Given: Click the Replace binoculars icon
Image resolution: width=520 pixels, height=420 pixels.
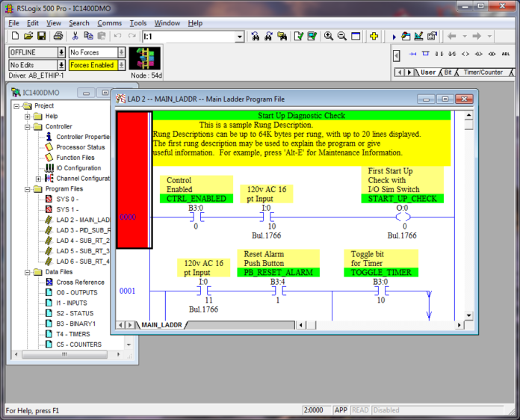Looking at the screenshot, I should (x=282, y=36).
